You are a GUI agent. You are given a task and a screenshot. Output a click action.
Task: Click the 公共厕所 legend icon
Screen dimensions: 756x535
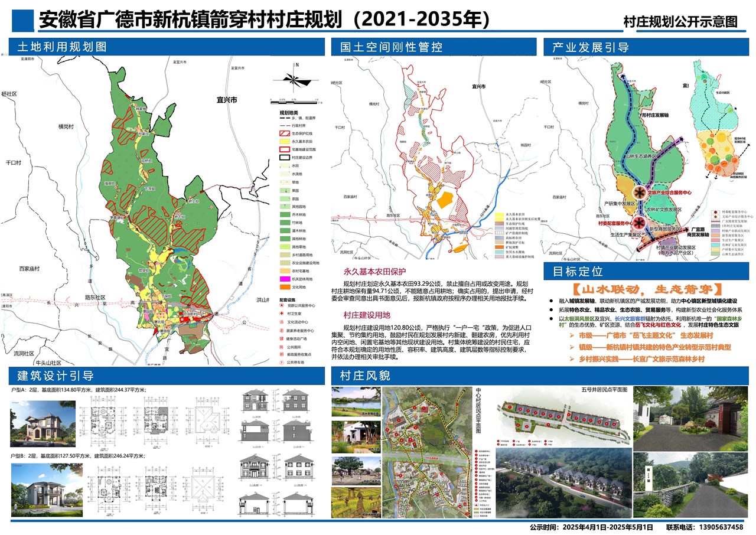click(x=281, y=347)
